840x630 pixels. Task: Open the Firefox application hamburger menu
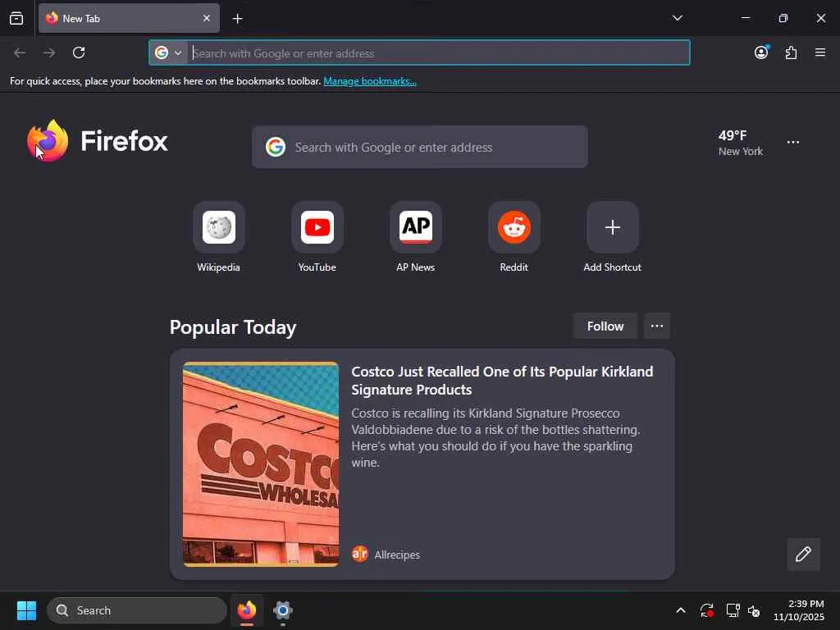point(819,52)
